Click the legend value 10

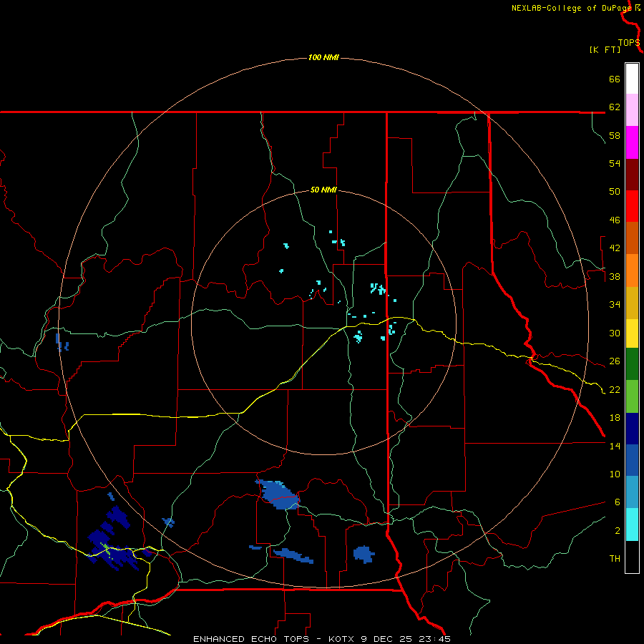coord(615,474)
